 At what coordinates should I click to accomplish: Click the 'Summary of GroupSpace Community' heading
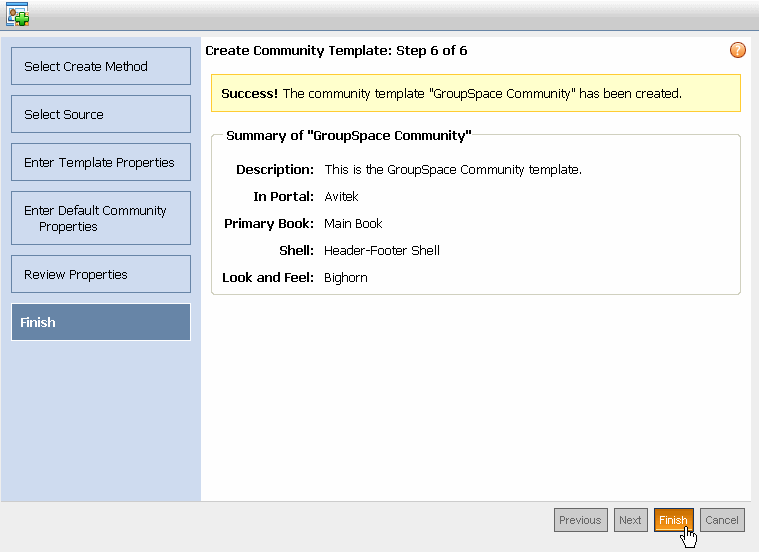pos(349,136)
